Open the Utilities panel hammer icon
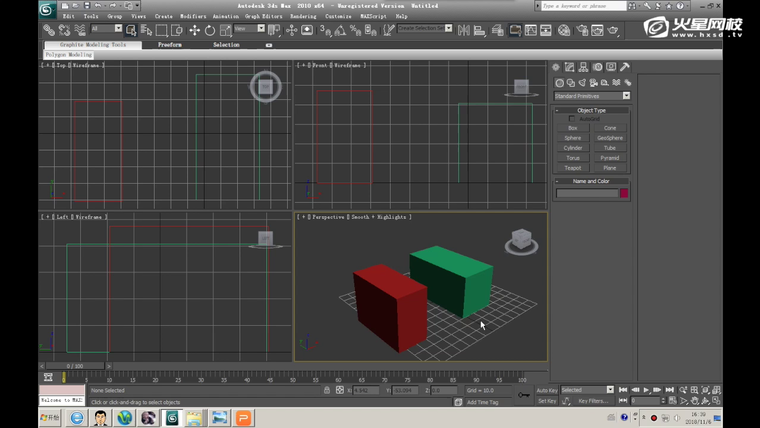This screenshot has width=760, height=428. (x=625, y=67)
